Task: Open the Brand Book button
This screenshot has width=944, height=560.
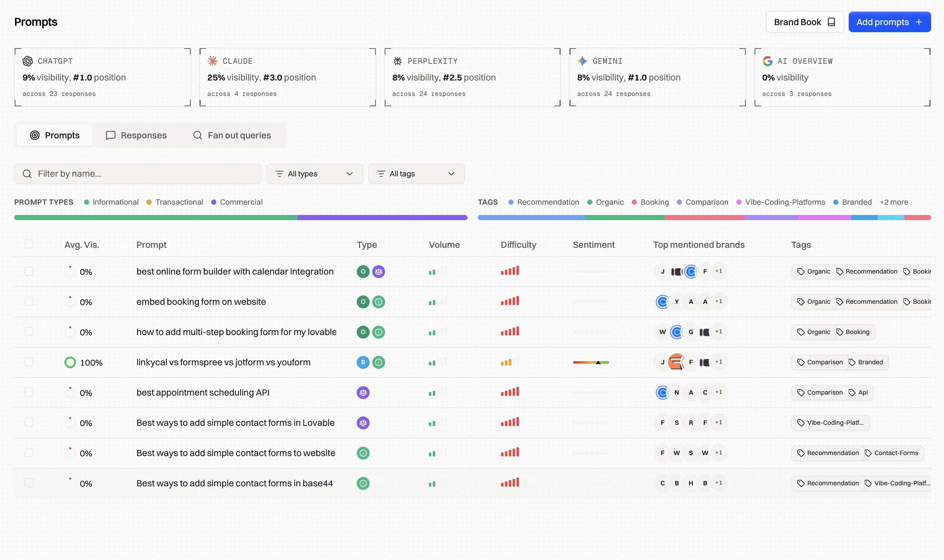Action: [804, 22]
